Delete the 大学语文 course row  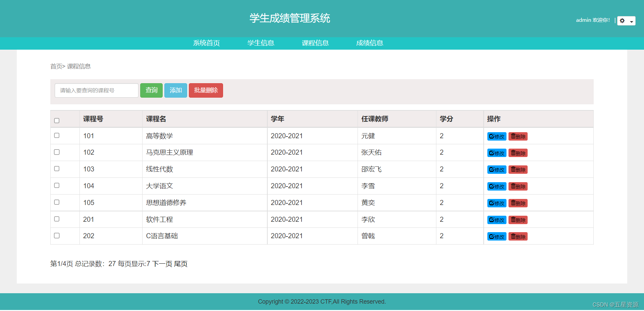coord(518,187)
